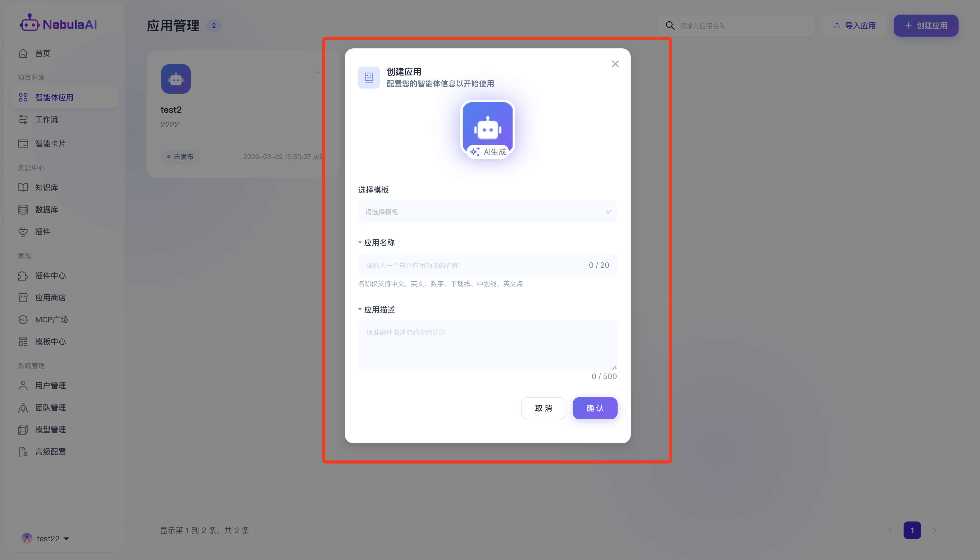Switch to 智能卡片 menu item
980x560 pixels.
[x=50, y=144]
